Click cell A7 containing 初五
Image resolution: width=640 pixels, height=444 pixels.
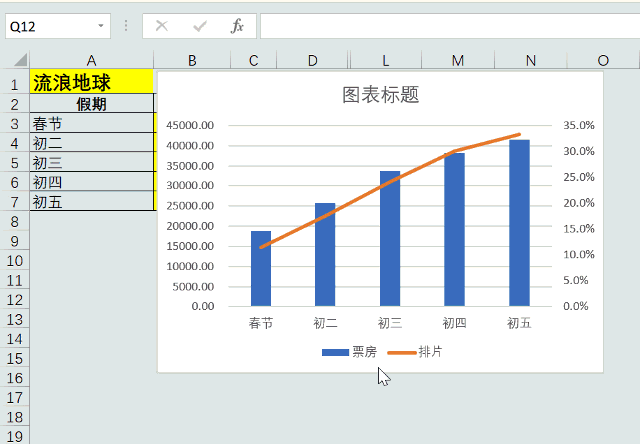coord(91,201)
